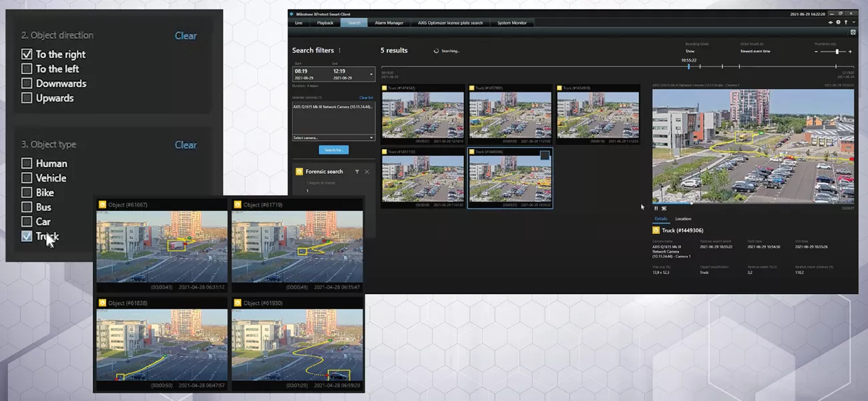Click the yellow icon on Truck #1474542 thumbnail

(x=384, y=88)
